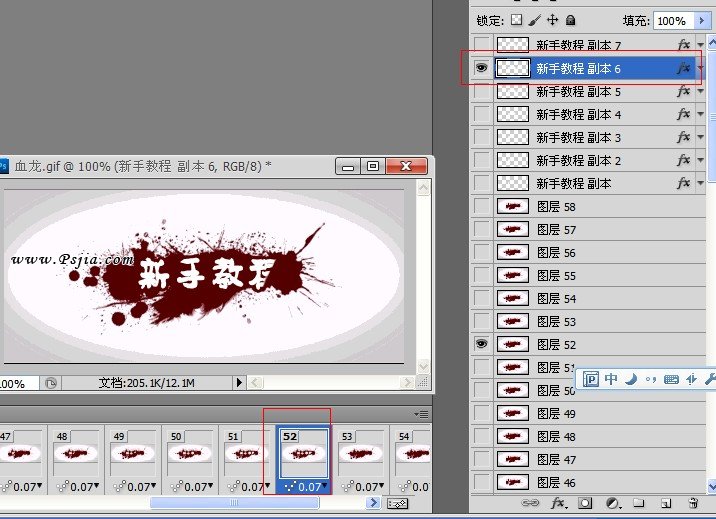Toggle IME punctuation icon

coord(651,379)
